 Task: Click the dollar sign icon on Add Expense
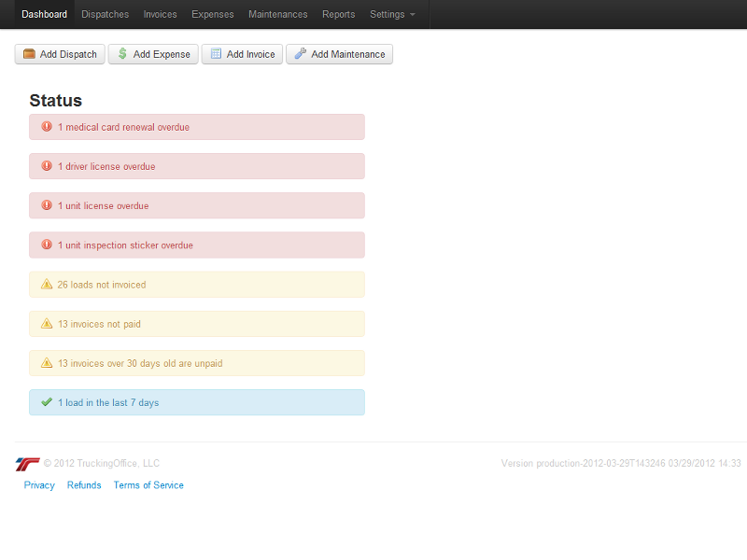click(122, 54)
